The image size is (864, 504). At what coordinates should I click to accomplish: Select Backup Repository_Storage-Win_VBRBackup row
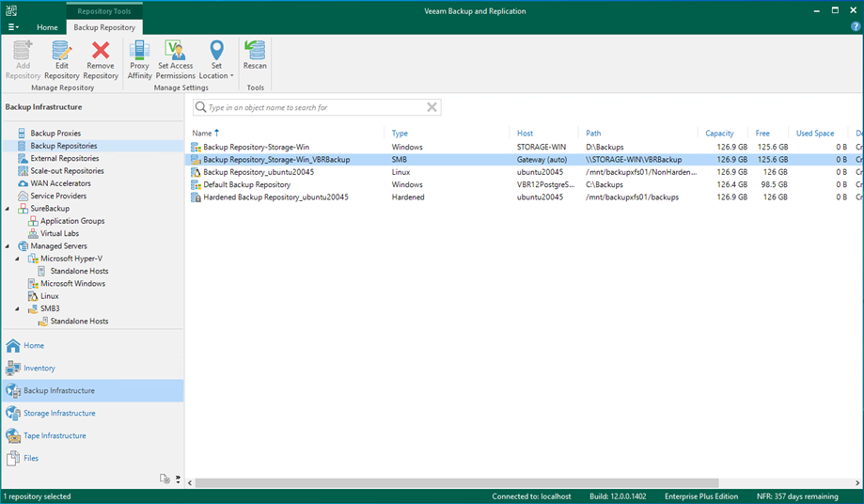click(x=524, y=159)
